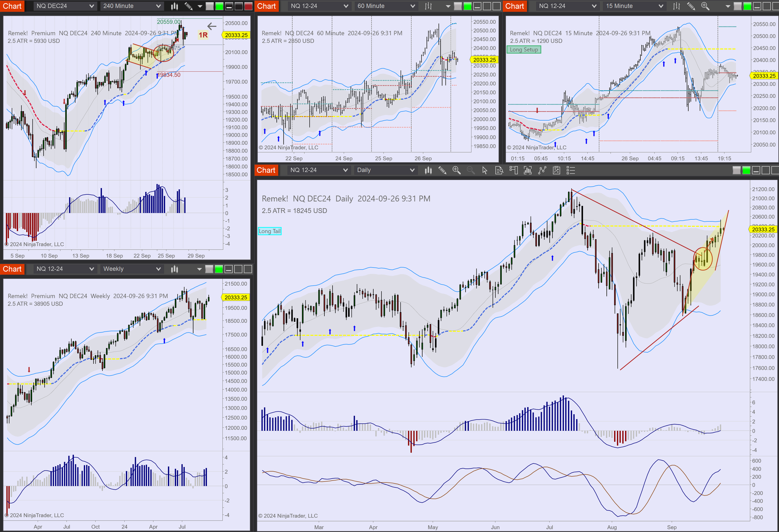Select the cursor pointer tool on Daily chart
The image size is (779, 532).
tap(485, 170)
